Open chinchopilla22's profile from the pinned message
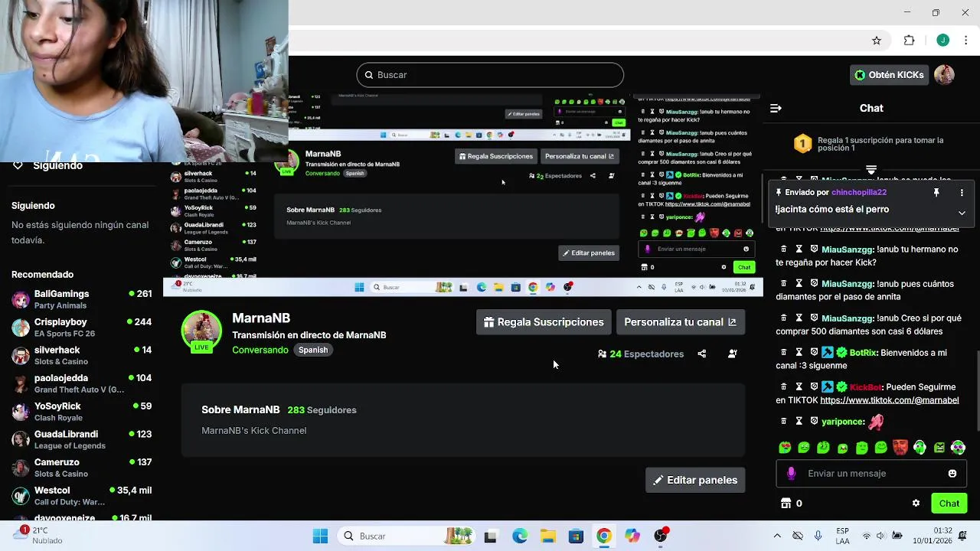Image resolution: width=980 pixels, height=551 pixels. 859,193
